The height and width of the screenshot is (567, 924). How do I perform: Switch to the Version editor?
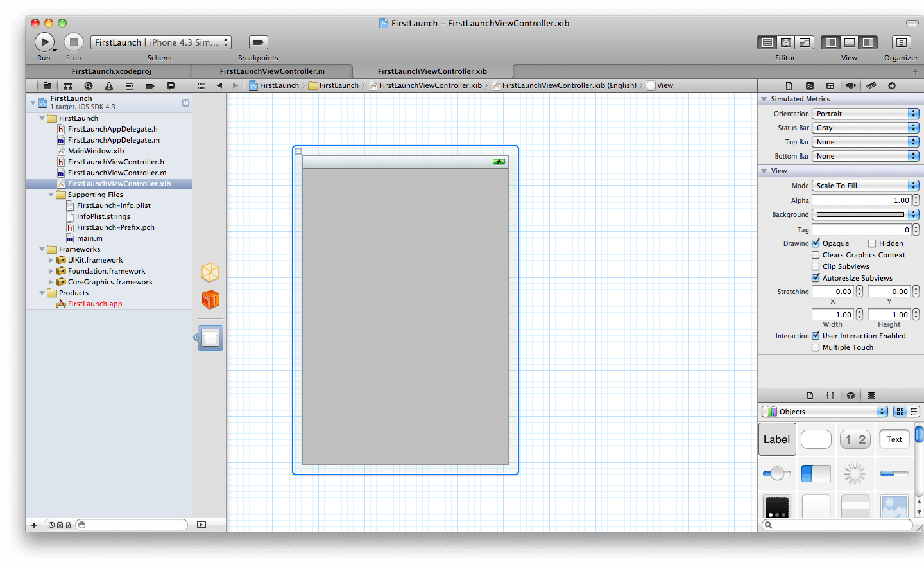[x=805, y=42]
